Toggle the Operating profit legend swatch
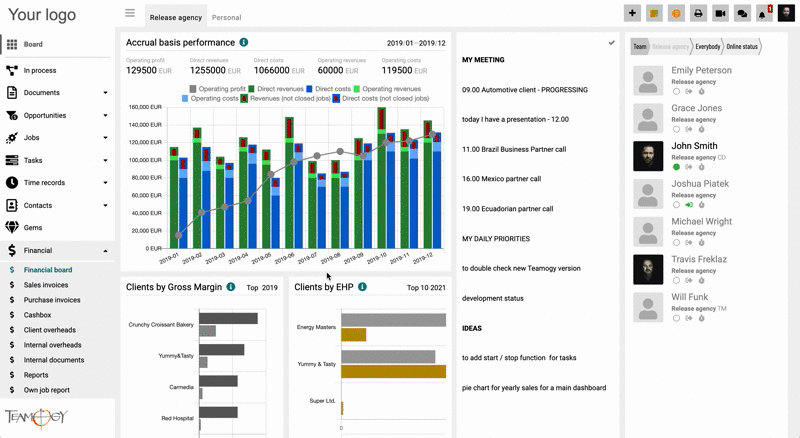Viewport: 800px width, 438px height. (x=192, y=89)
